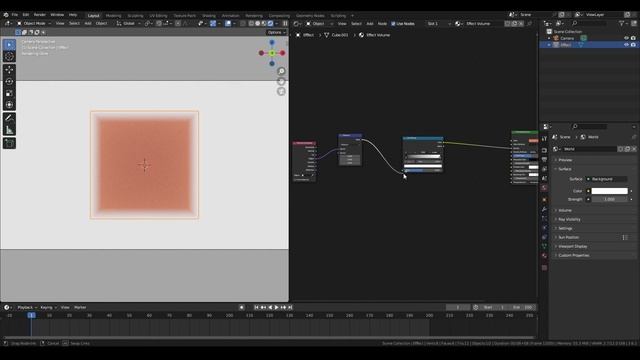The width and height of the screenshot is (640, 360).
Task: Jump to the timeline's first frame button
Action: click(256, 307)
